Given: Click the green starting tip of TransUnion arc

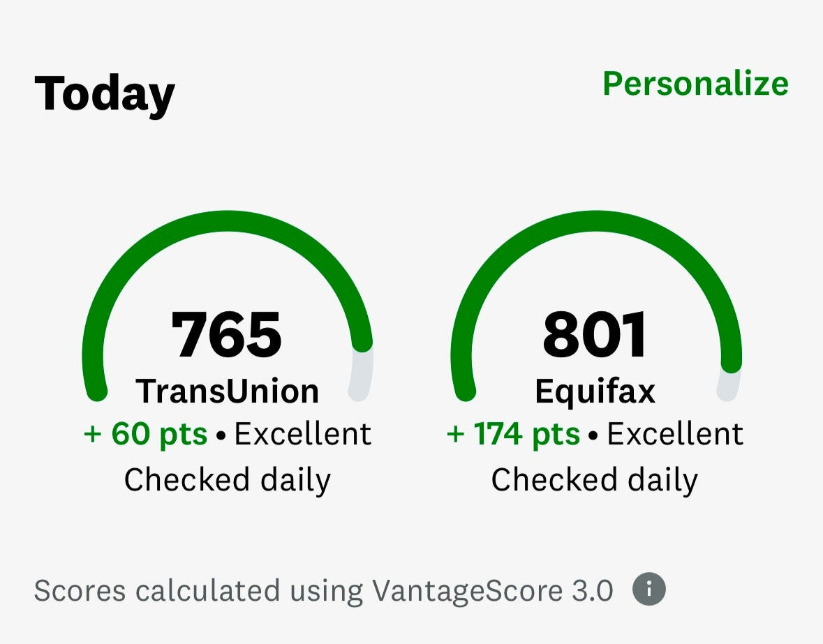Looking at the screenshot, I should point(96,389).
